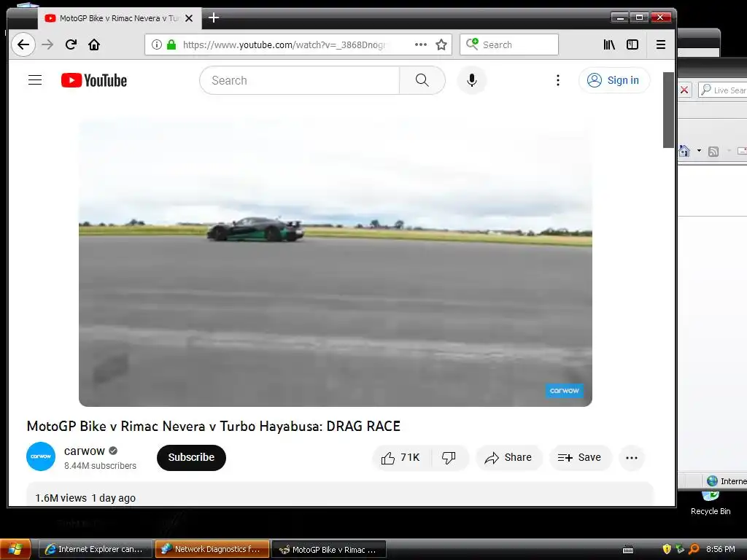The height and width of the screenshot is (560, 747).
Task: Click the taskbar clock 8:56 PM
Action: pyautogui.click(x=720, y=549)
